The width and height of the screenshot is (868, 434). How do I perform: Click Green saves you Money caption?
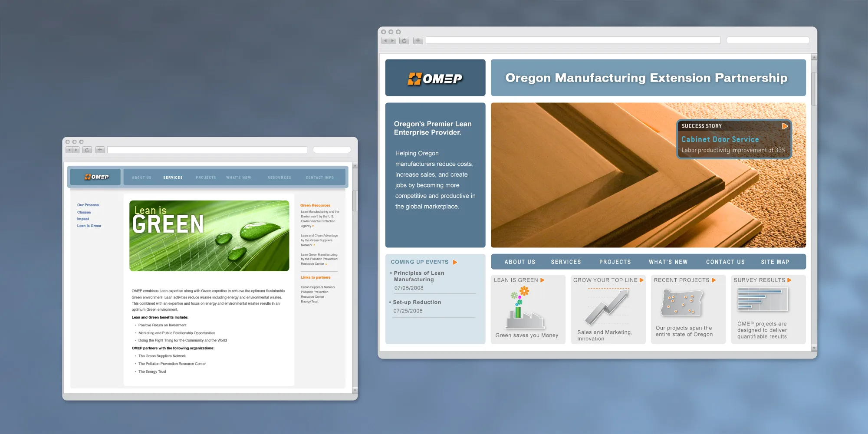click(x=527, y=335)
